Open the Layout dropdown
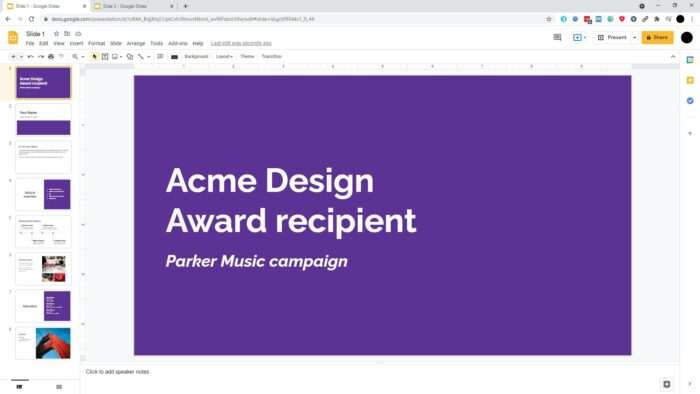 pos(224,57)
